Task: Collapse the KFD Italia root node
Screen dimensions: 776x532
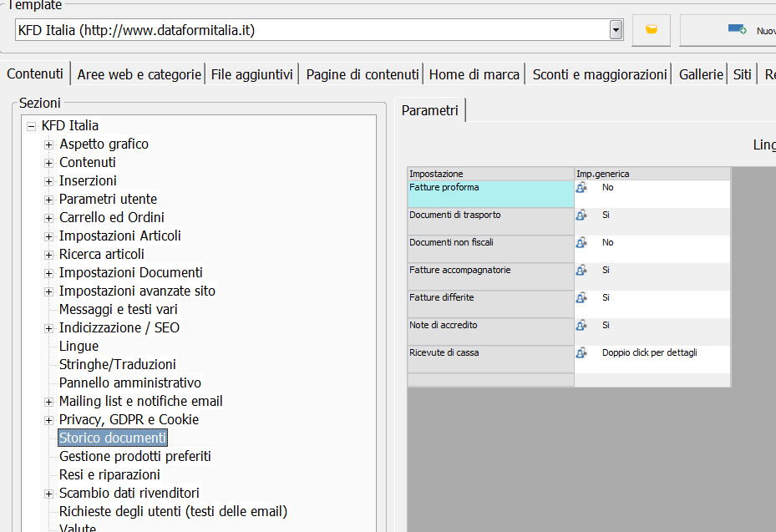Action: pos(31,126)
